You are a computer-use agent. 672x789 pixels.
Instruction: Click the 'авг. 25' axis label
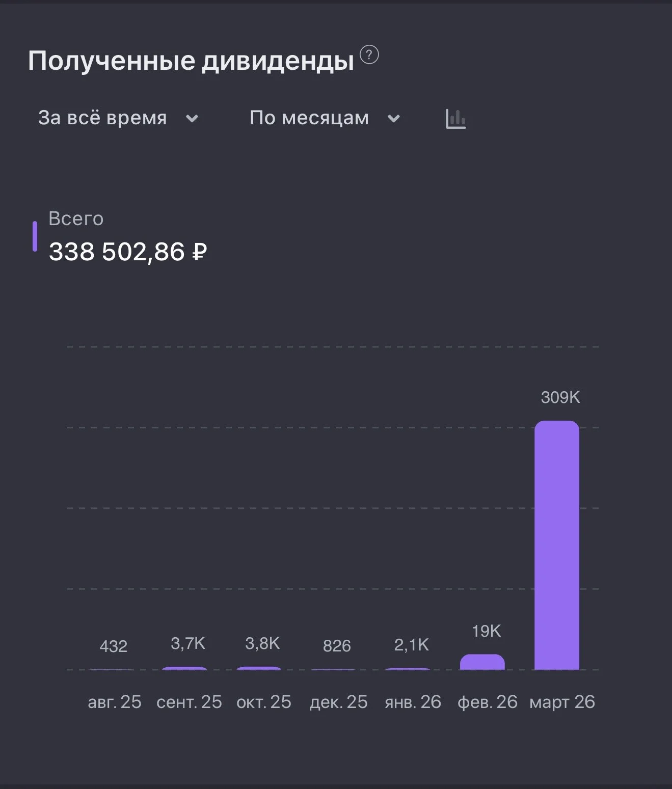coord(115,702)
